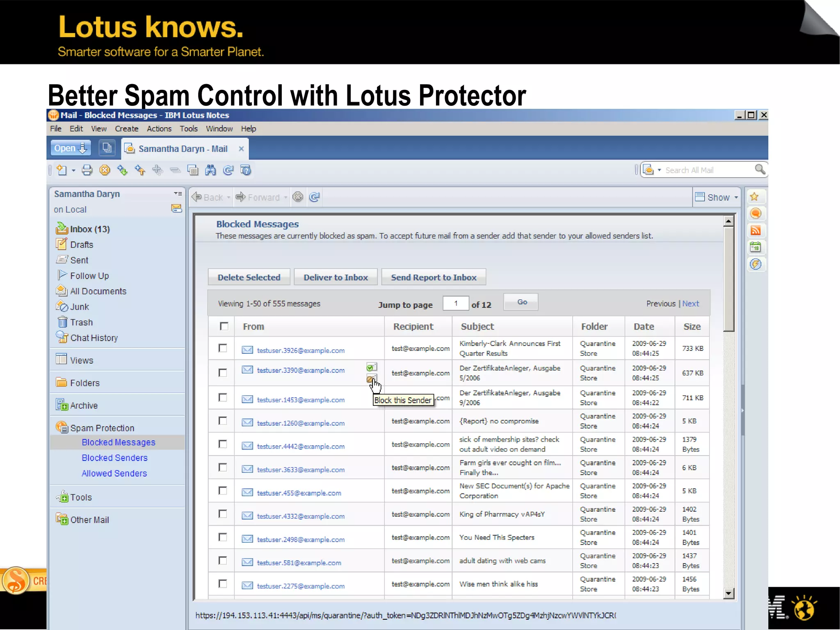
Task: Click the Archive icon in sidebar
Action: pos(62,405)
